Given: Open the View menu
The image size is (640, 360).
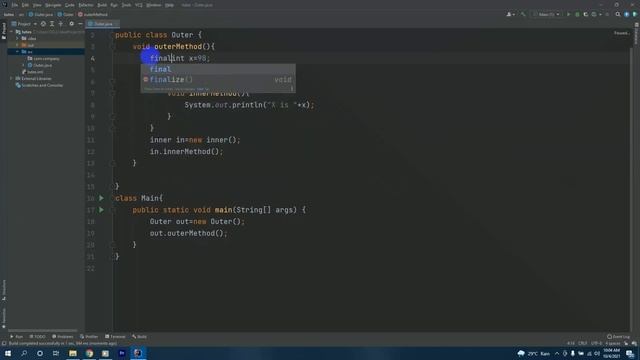Looking at the screenshot, I should click(x=37, y=5).
